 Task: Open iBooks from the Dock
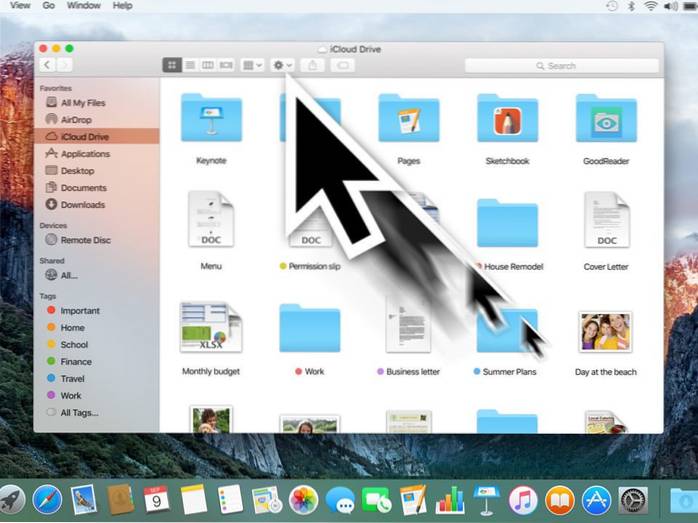click(x=560, y=500)
